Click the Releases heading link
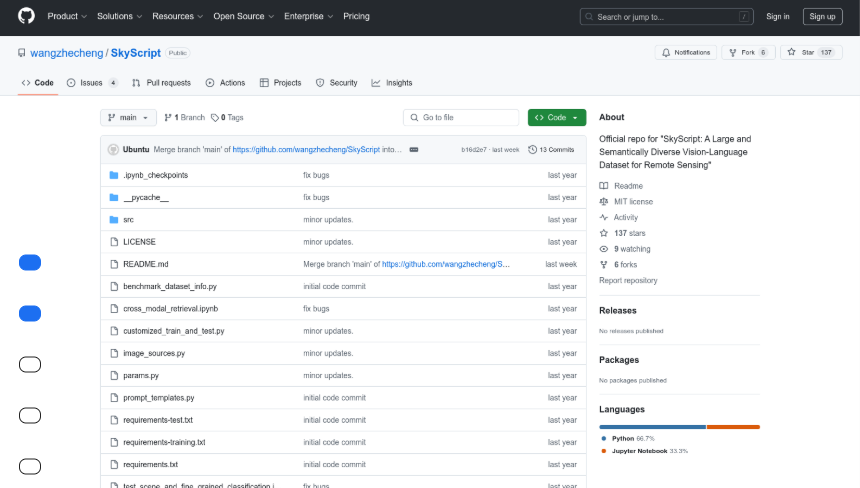The width and height of the screenshot is (860, 488). pos(618,310)
